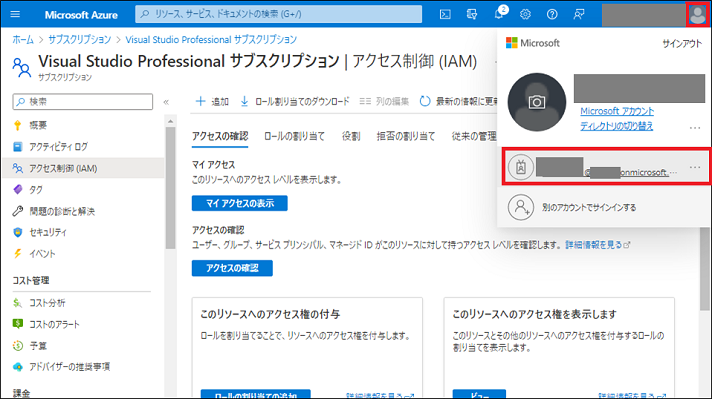Click the left menu scrollbar
The image size is (712, 399).
pos(170,187)
